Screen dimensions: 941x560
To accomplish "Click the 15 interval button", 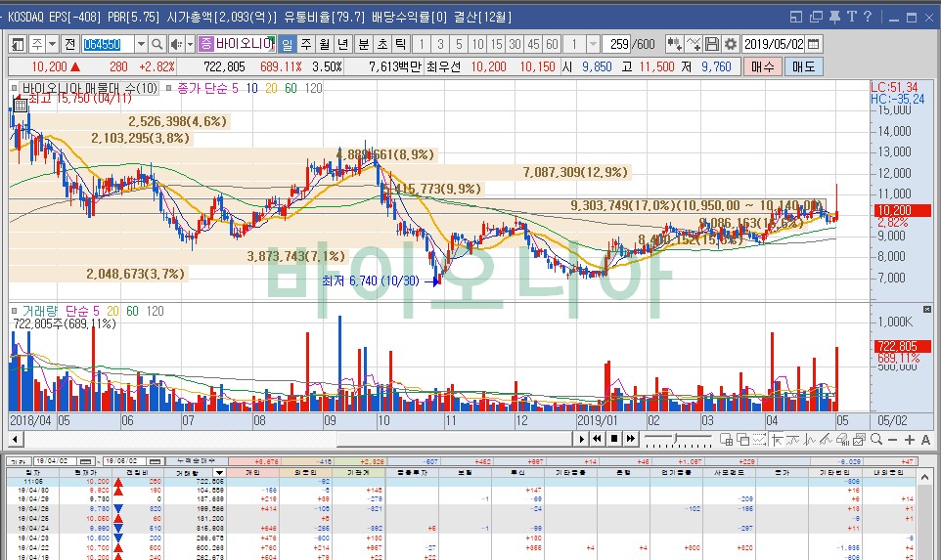I will [x=496, y=44].
